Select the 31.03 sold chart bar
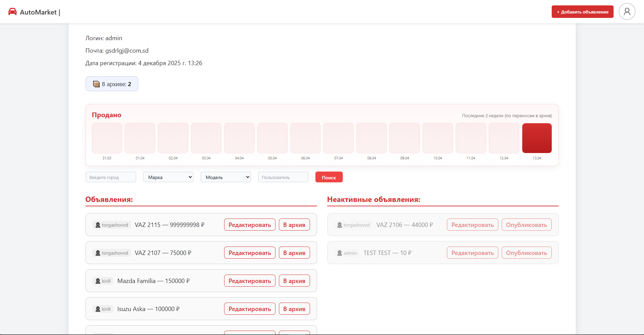 coord(107,138)
